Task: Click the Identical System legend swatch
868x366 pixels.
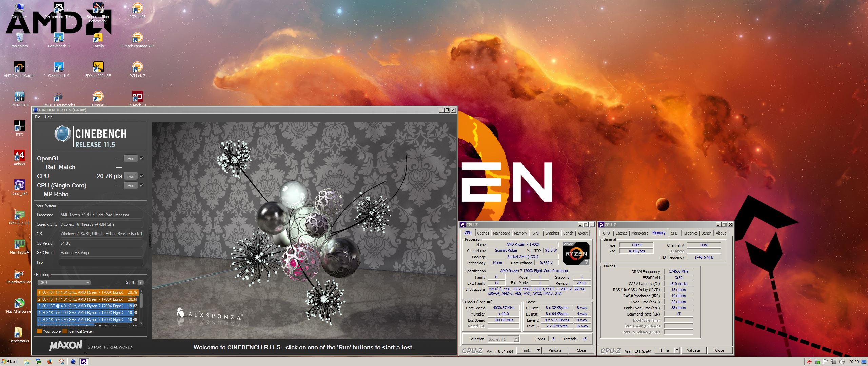Action: 65,331
